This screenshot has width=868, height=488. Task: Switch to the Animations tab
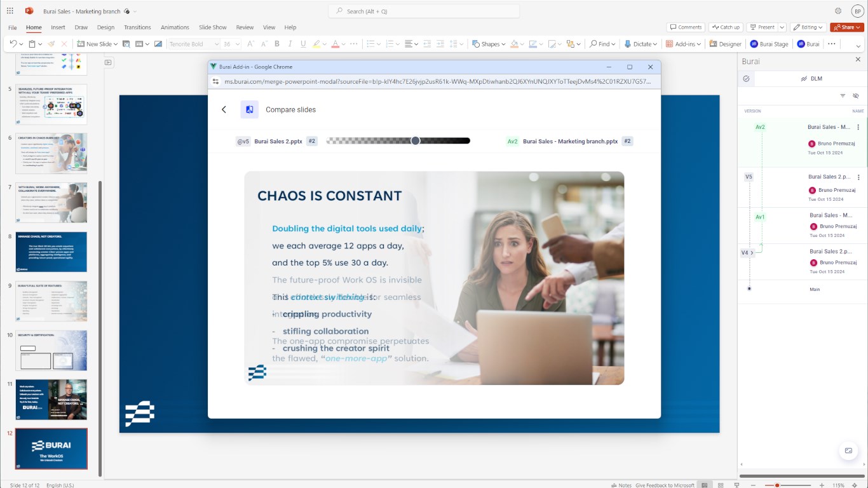click(175, 27)
